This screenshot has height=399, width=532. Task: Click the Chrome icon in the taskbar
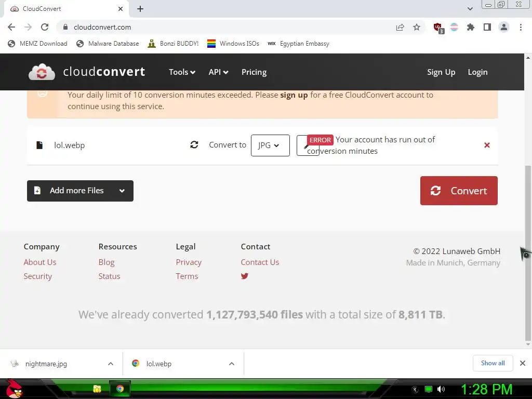[x=120, y=389]
